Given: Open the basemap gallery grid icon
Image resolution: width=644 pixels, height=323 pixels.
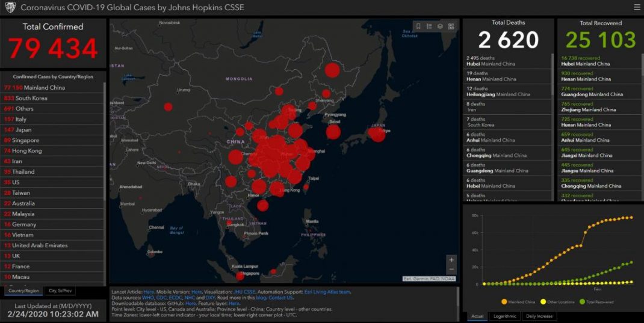Looking at the screenshot, I should pos(451,26).
